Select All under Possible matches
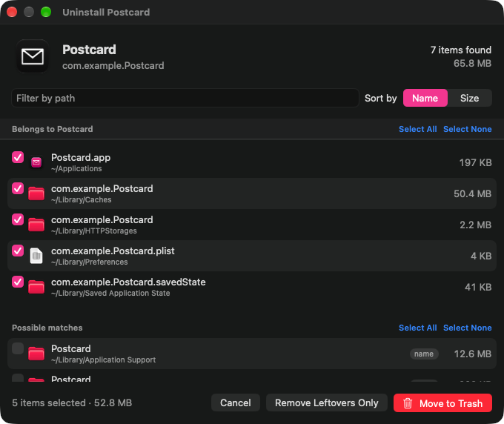The image size is (504, 424). pos(417,328)
